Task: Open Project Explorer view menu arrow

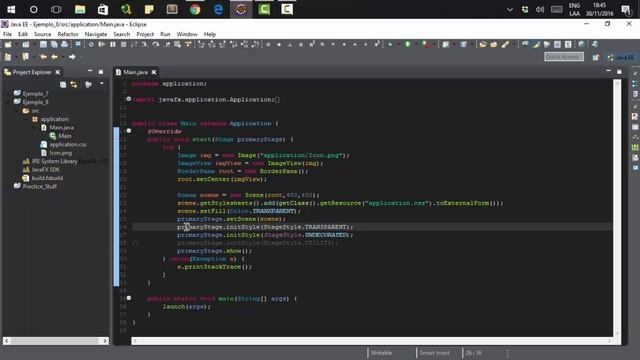Action: pos(102,84)
